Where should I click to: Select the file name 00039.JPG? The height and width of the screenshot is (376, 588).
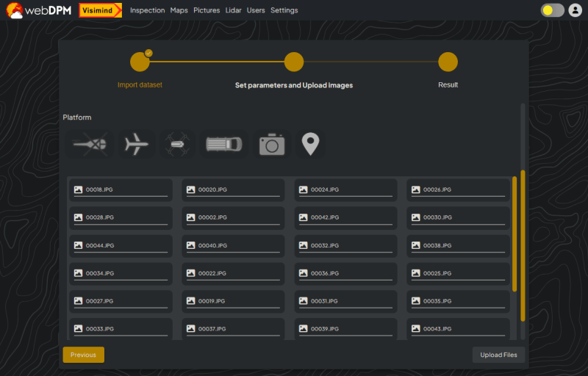(x=325, y=329)
